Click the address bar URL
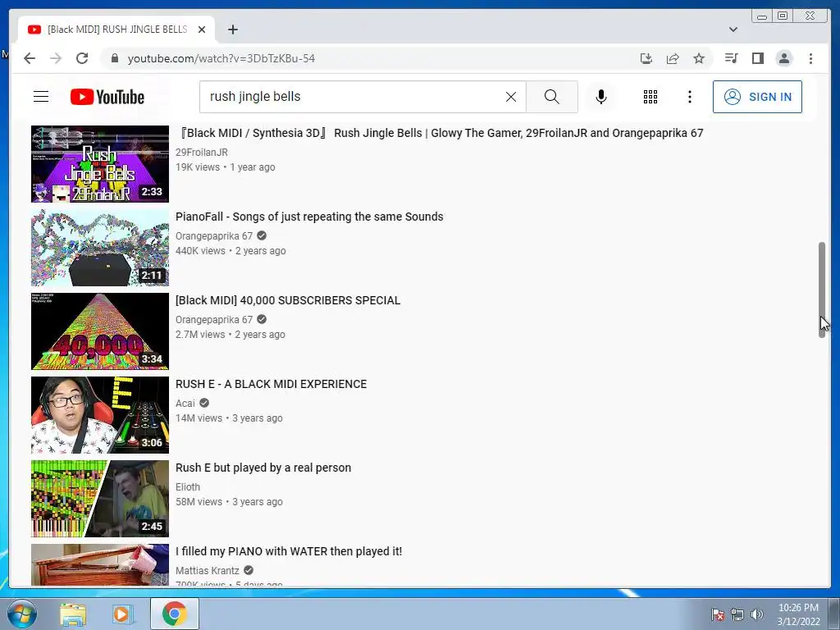The width and height of the screenshot is (840, 630). point(221,58)
